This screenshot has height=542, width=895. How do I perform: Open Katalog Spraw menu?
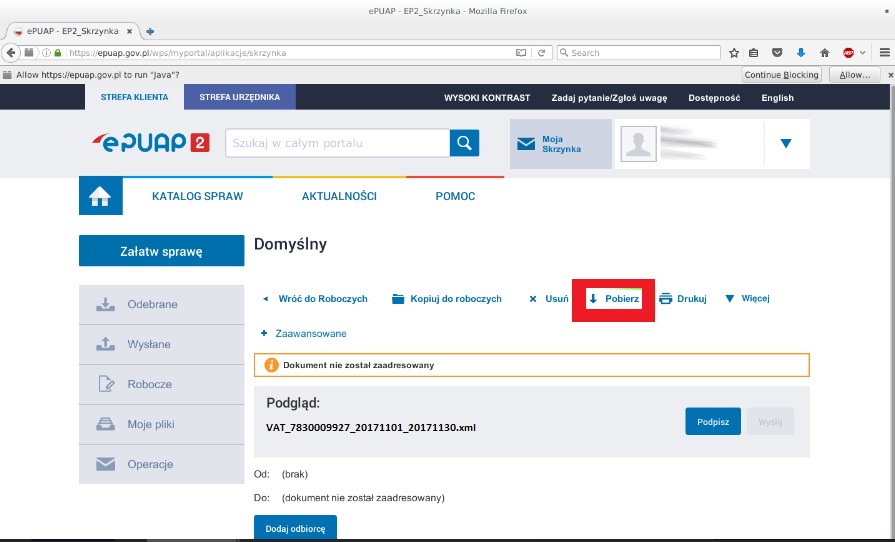tap(197, 196)
